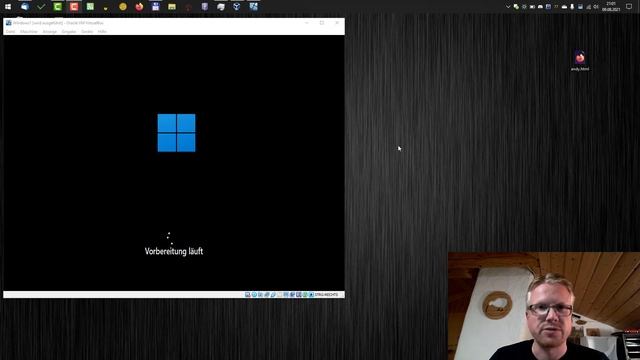
Task: Open the Eingabe menu in VirtualBox
Action: click(x=69, y=31)
